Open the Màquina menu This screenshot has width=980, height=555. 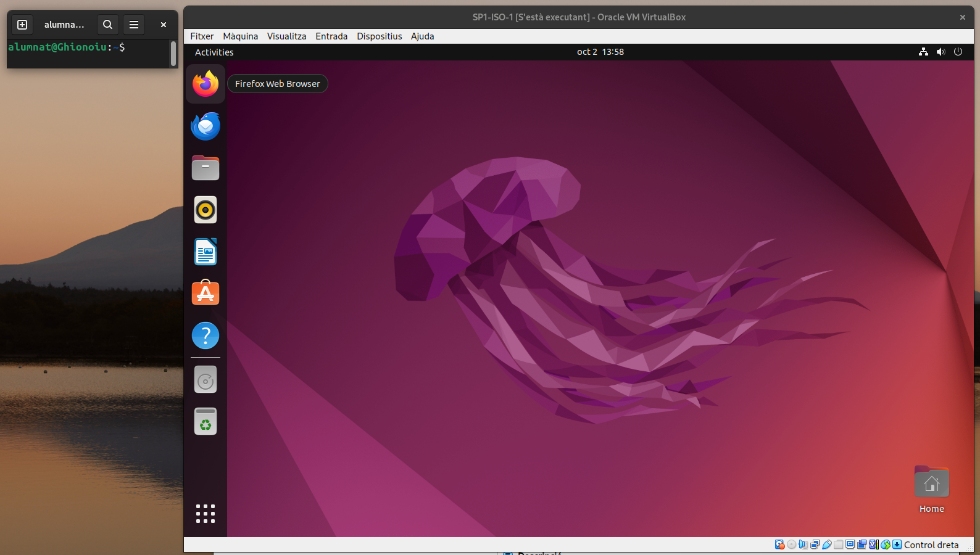click(x=240, y=36)
